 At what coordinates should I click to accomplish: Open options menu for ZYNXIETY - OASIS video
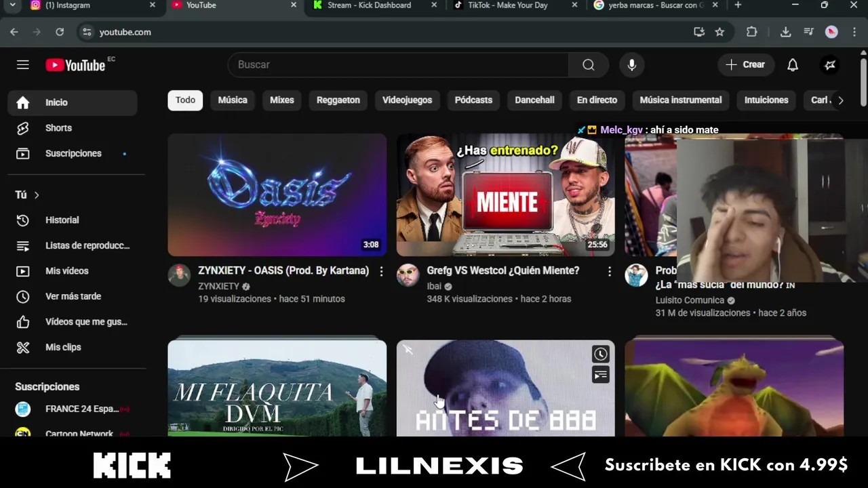click(381, 271)
